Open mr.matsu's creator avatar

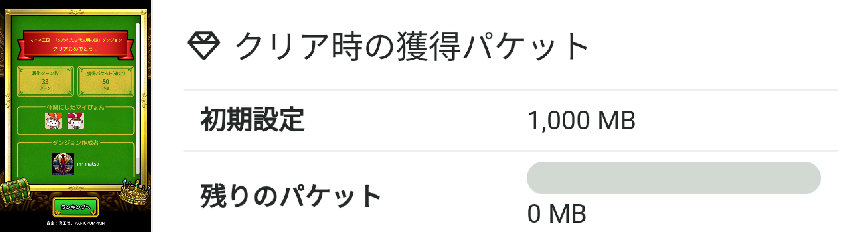pyautogui.click(x=63, y=164)
